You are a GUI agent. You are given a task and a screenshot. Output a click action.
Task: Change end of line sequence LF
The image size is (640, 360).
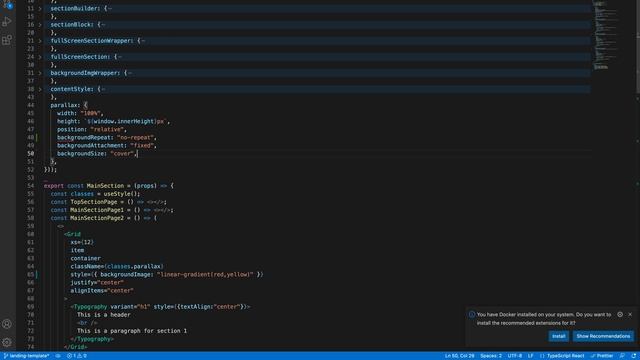coord(531,356)
